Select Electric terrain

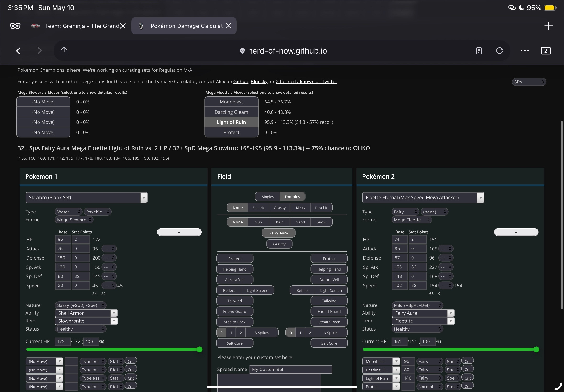click(259, 208)
